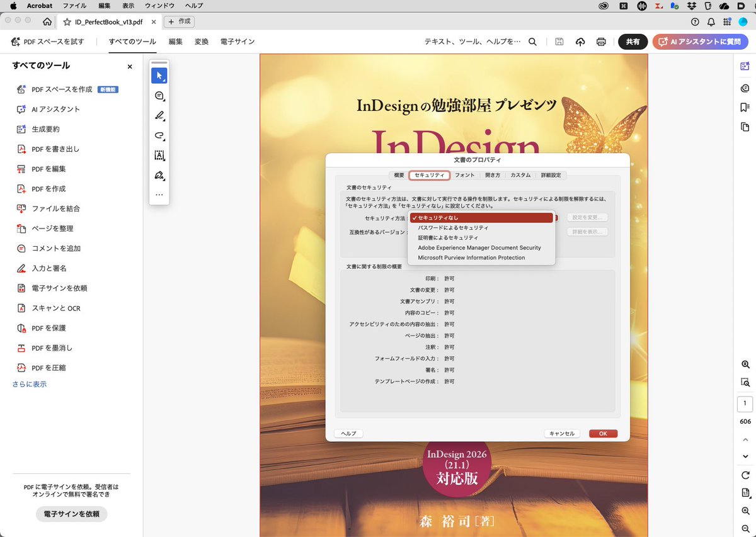Viewport: 756px width, 537px height.
Task: Open the ファイル menu
Action: coord(74,6)
